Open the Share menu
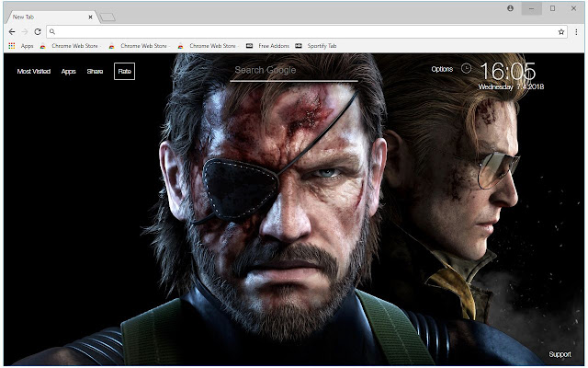Image resolution: width=588 pixels, height=368 pixels. tap(95, 72)
